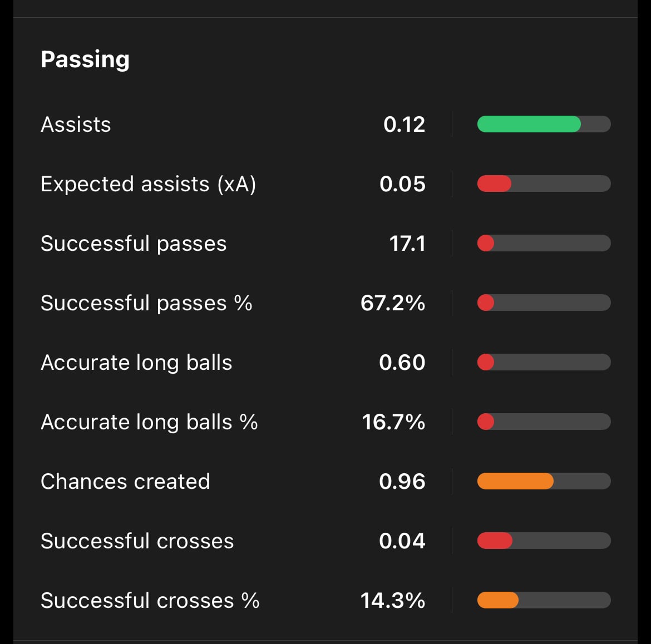Select the Successful passes label
651x644 pixels.
[134, 244]
